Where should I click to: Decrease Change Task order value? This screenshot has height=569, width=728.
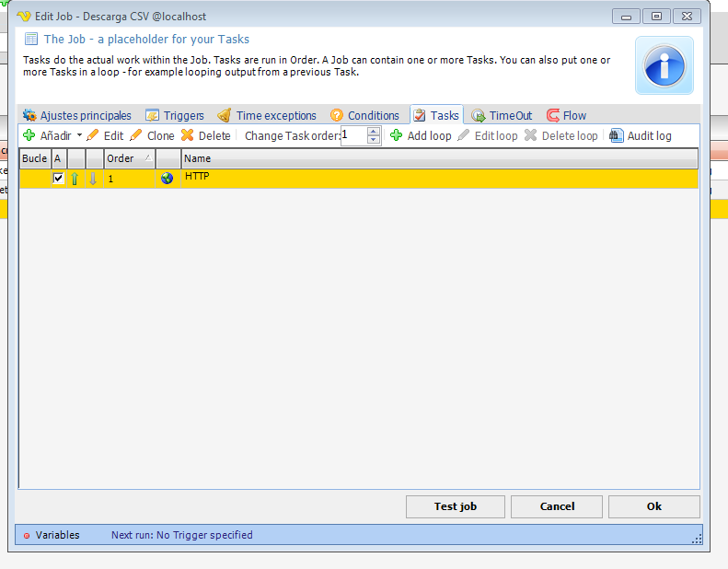pyautogui.click(x=373, y=140)
